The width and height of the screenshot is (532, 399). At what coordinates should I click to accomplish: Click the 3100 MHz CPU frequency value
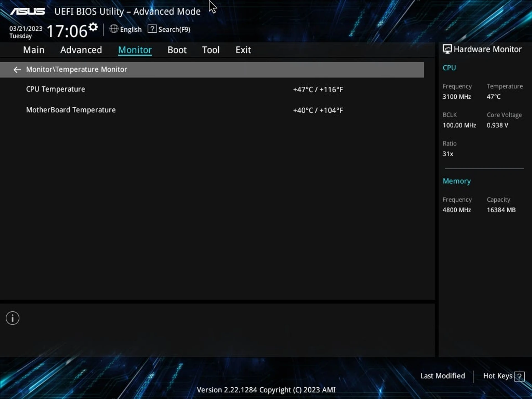pos(457,97)
